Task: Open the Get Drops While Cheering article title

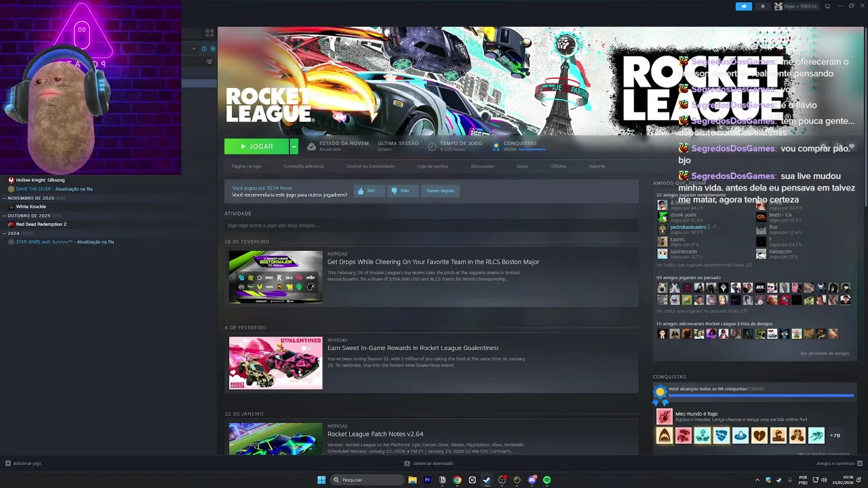Action: coord(433,262)
